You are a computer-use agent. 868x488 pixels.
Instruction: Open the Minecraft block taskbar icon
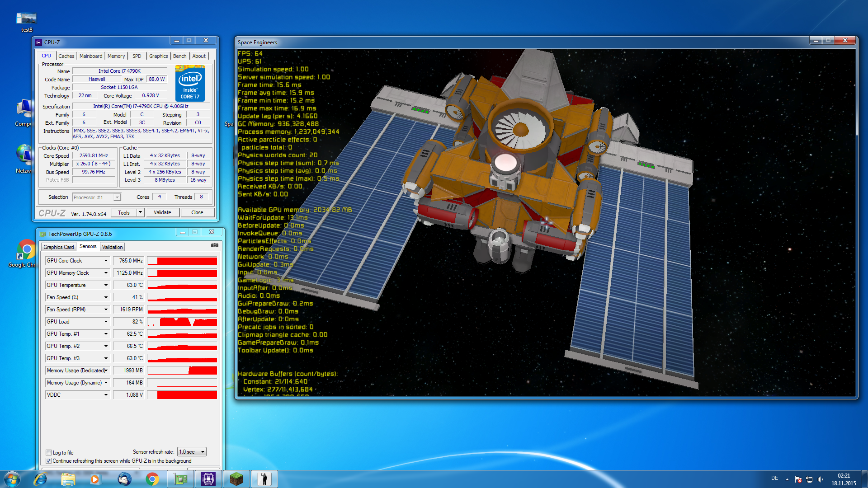tap(236, 479)
